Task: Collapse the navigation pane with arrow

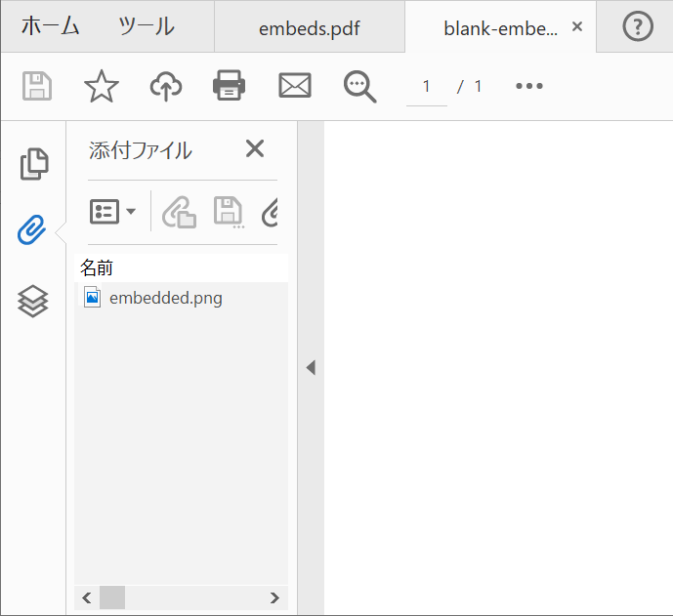Action: click(x=311, y=368)
